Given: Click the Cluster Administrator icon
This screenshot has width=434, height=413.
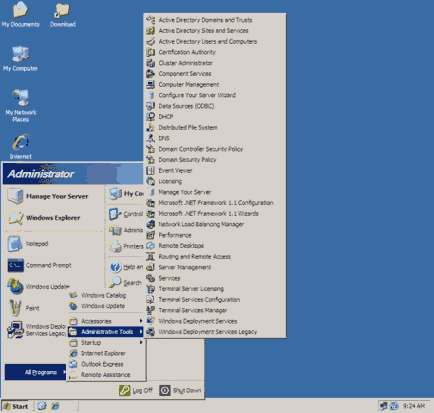Looking at the screenshot, I should click(x=151, y=63).
